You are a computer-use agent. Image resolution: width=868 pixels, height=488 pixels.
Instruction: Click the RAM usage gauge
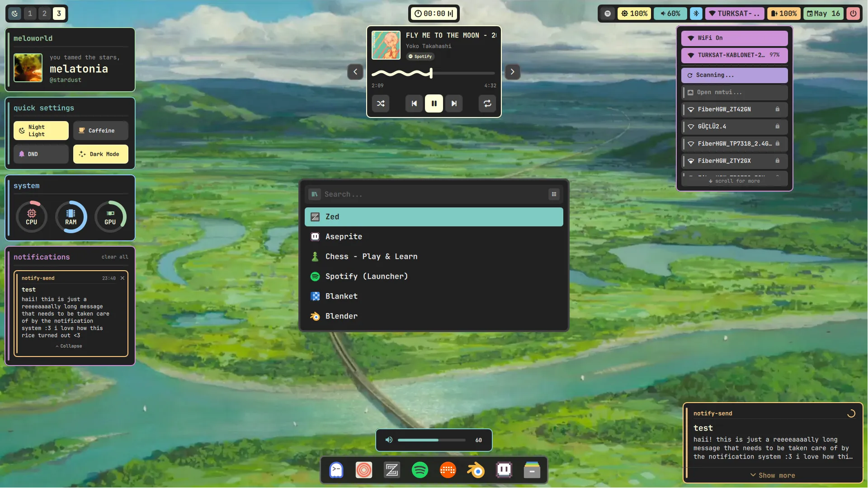pos(71,217)
